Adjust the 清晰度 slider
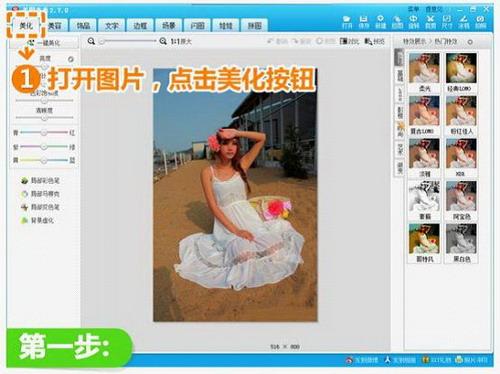 [x=44, y=118]
